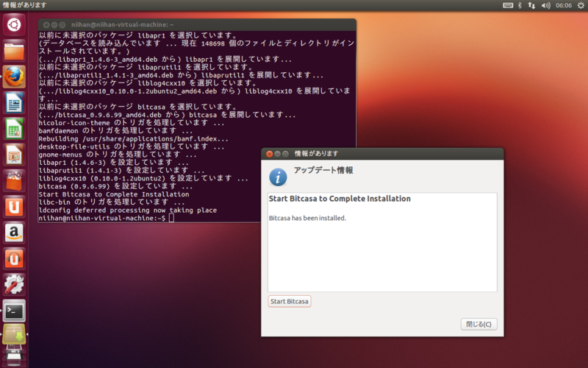Open the Files folder launcher icon
This screenshot has width=588, height=368.
[x=14, y=51]
